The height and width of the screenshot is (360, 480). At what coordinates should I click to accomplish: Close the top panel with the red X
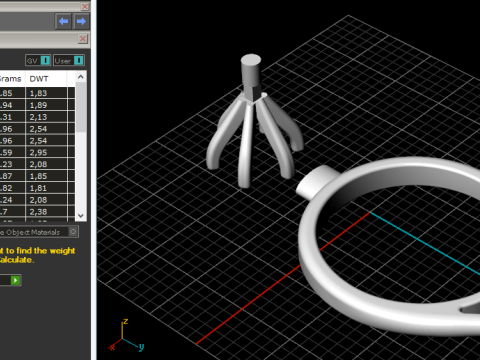click(85, 6)
